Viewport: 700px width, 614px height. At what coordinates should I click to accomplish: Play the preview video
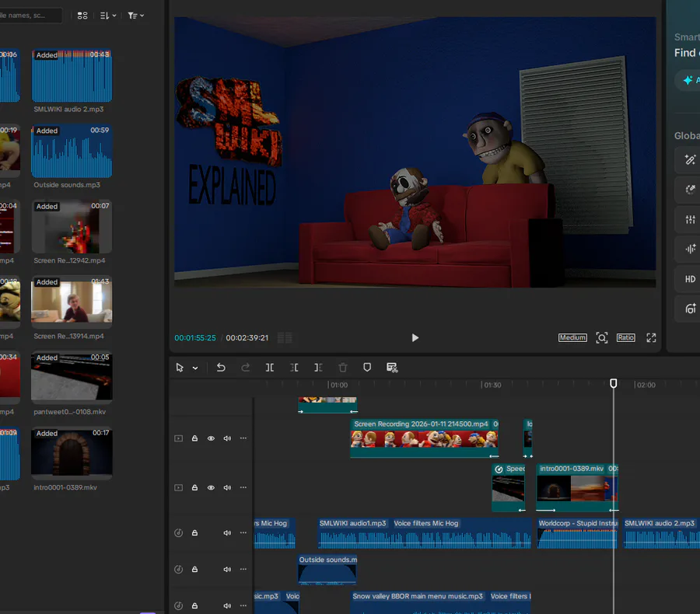(x=415, y=338)
